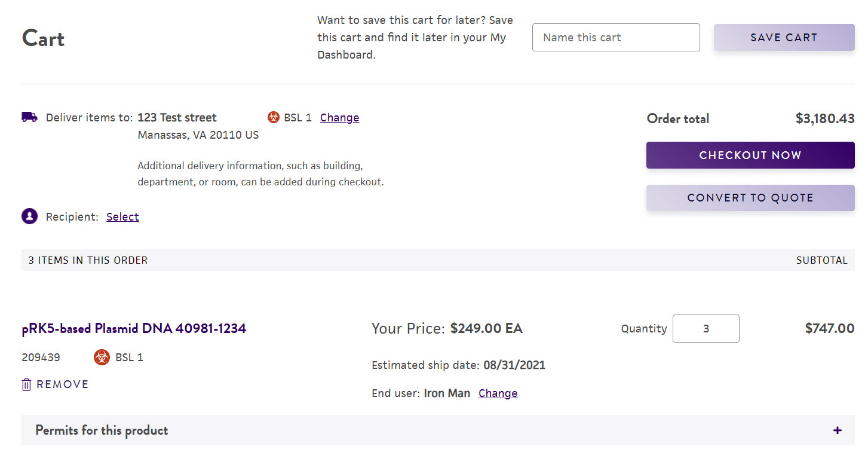Screen dimensions: 868x458
Task: Expand permits with the plus icon
Action: (x=838, y=430)
